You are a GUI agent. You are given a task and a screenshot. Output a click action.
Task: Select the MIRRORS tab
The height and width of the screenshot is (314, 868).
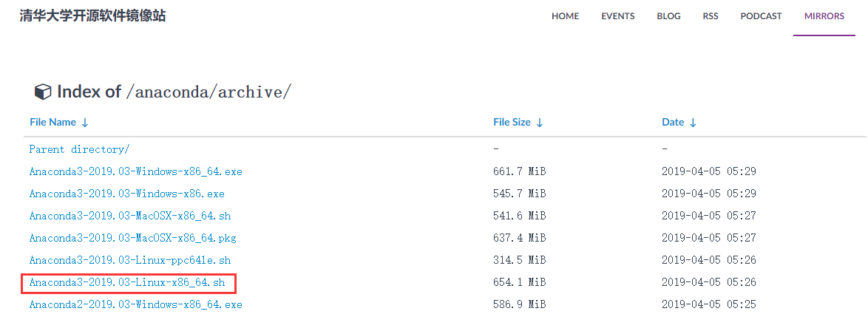(824, 16)
